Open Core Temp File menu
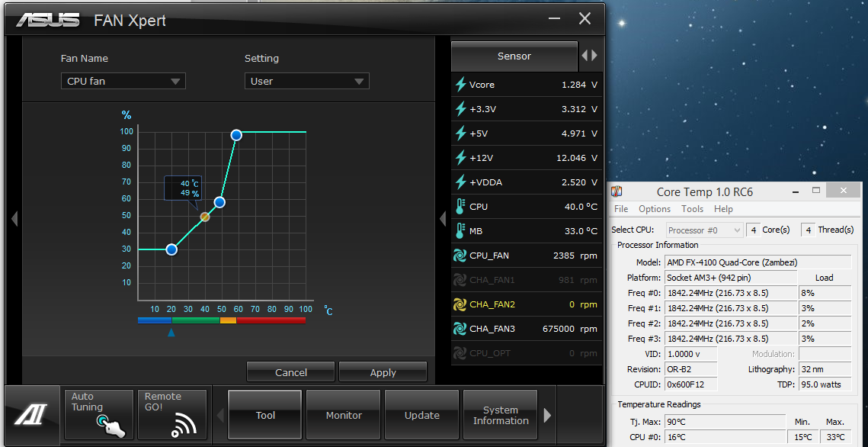The width and height of the screenshot is (868, 447). click(x=621, y=209)
